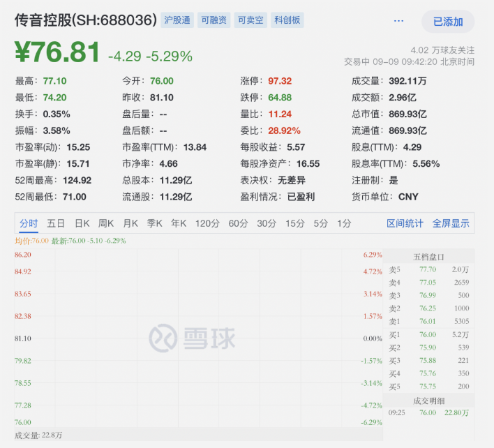This screenshot has height=448, width=494.
Task: Click the 卖4 order row at 77.05
Action: click(429, 283)
